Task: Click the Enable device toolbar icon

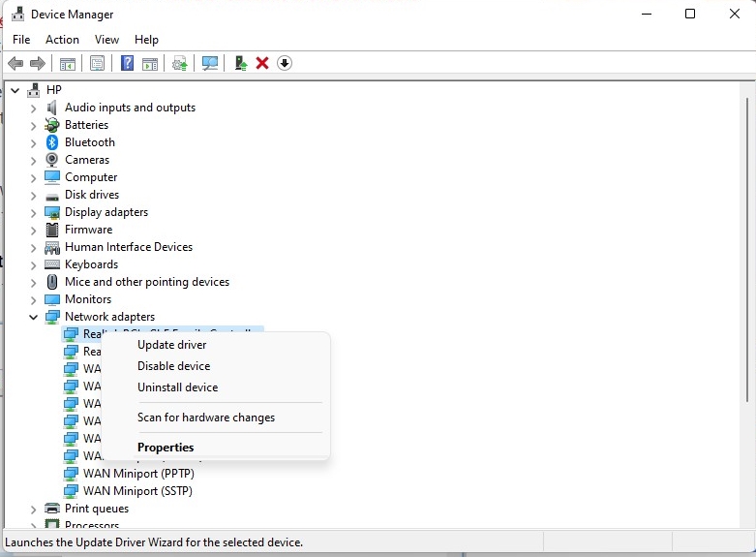Action: click(241, 63)
